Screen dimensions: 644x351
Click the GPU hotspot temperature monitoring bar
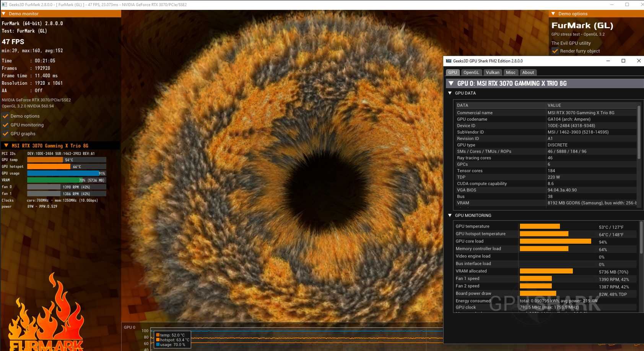(544, 234)
